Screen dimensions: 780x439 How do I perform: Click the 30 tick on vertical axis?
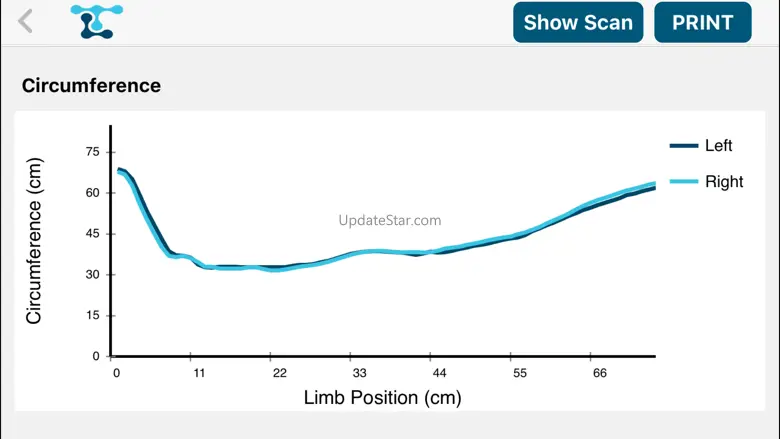click(93, 275)
